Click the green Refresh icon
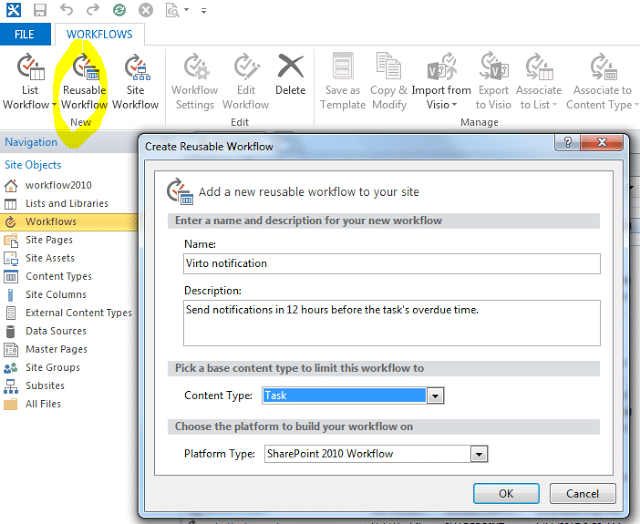This screenshot has height=524, width=640. 119,10
